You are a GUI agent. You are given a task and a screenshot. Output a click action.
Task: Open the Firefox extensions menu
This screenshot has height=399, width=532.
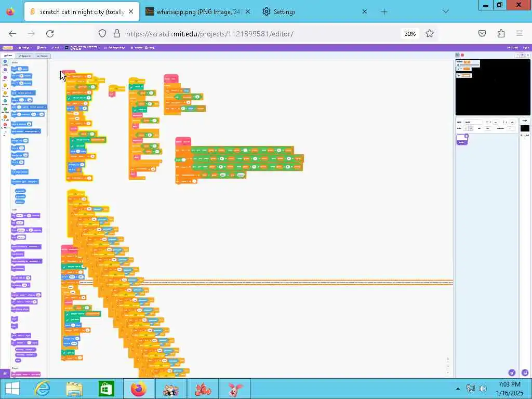(501, 33)
